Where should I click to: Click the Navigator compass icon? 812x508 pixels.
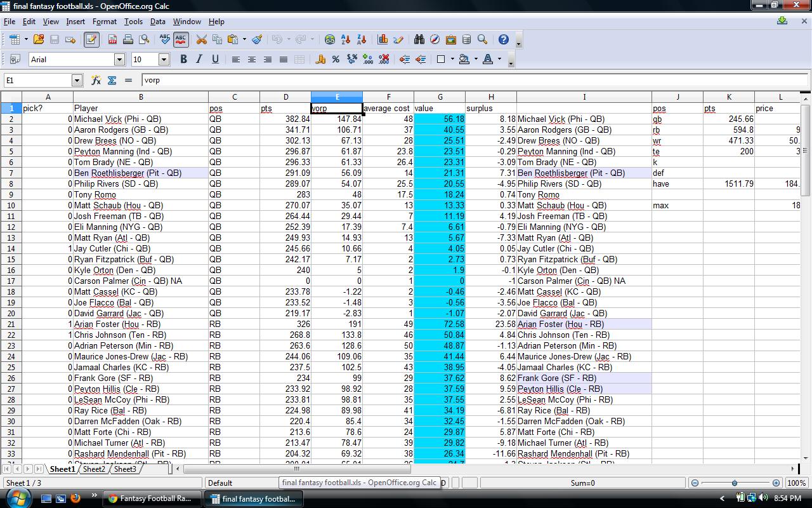pos(435,39)
